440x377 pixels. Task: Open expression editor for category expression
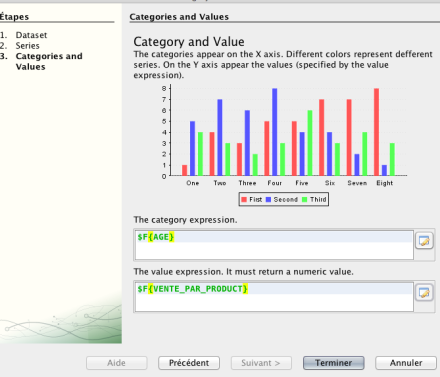424,241
